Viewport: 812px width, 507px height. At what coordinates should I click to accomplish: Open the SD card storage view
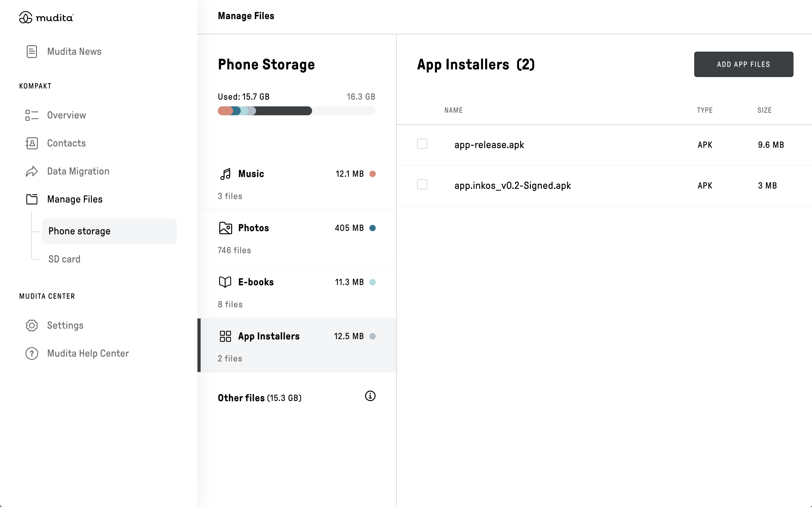point(64,259)
